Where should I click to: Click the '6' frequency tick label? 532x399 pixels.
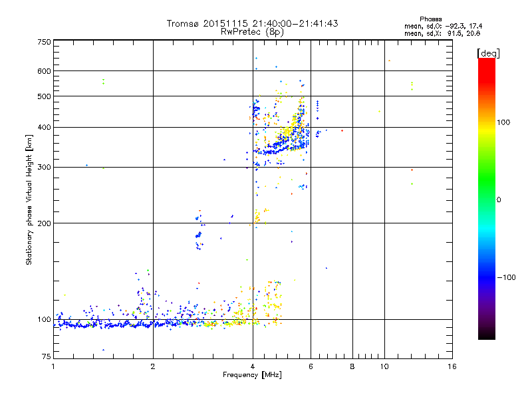coord(311,366)
